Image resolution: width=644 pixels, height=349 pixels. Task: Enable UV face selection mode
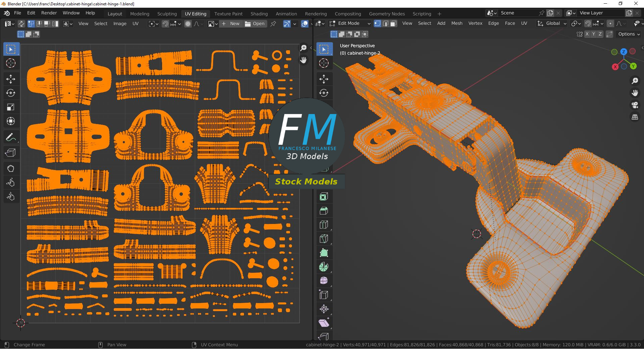pos(47,24)
